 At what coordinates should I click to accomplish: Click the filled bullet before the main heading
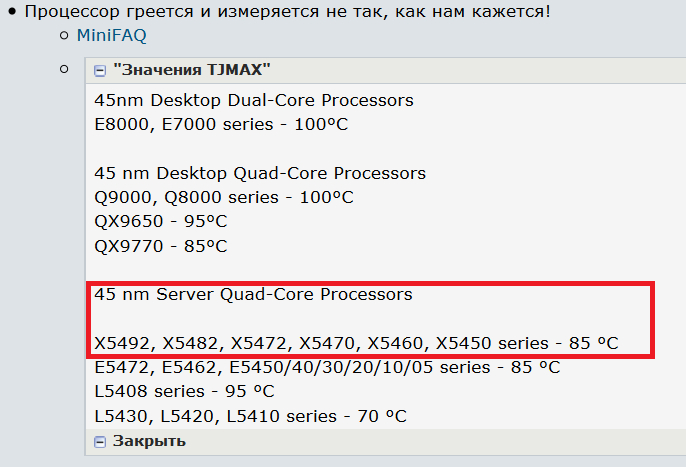point(10,14)
